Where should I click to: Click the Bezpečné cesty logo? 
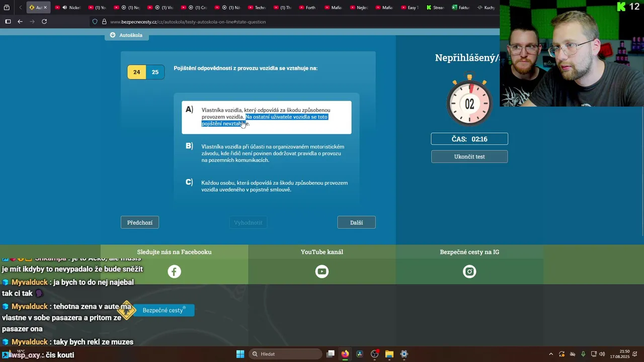click(156, 310)
